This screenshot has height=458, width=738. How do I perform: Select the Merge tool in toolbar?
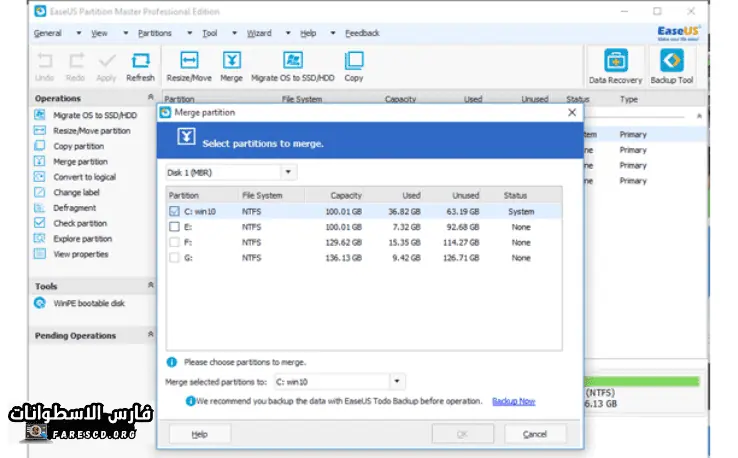(x=231, y=62)
